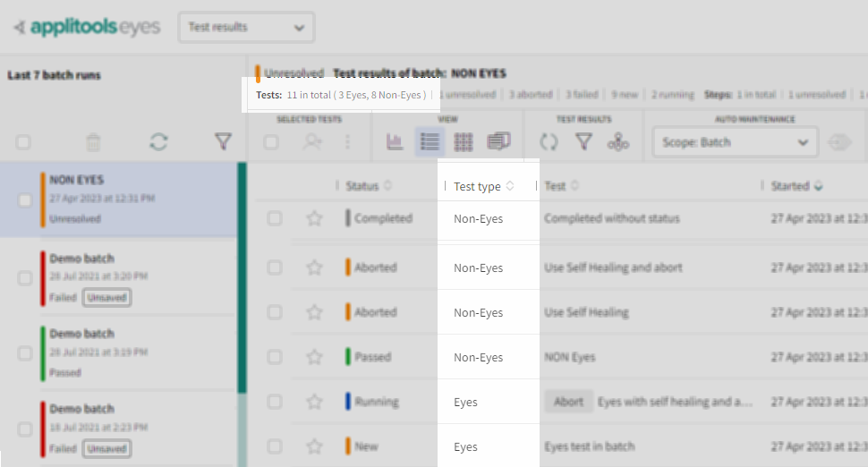Image resolution: width=868 pixels, height=467 pixels.
Task: Click the 11 in total tests link
Action: click(x=309, y=94)
